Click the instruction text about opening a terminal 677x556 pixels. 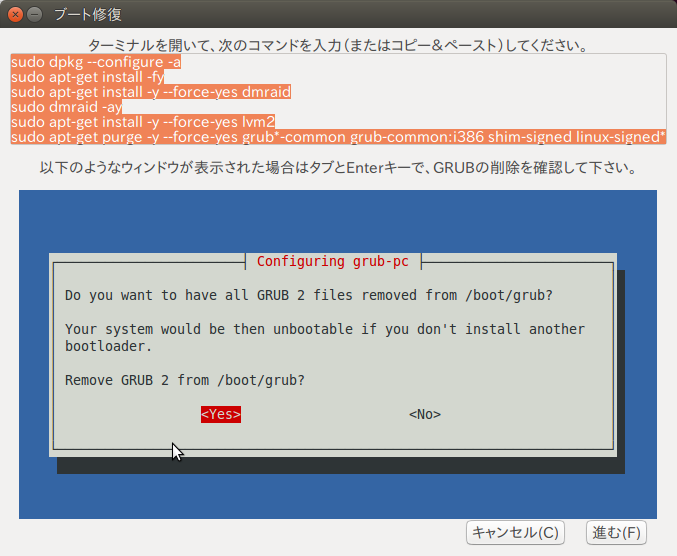pyautogui.click(x=338, y=45)
